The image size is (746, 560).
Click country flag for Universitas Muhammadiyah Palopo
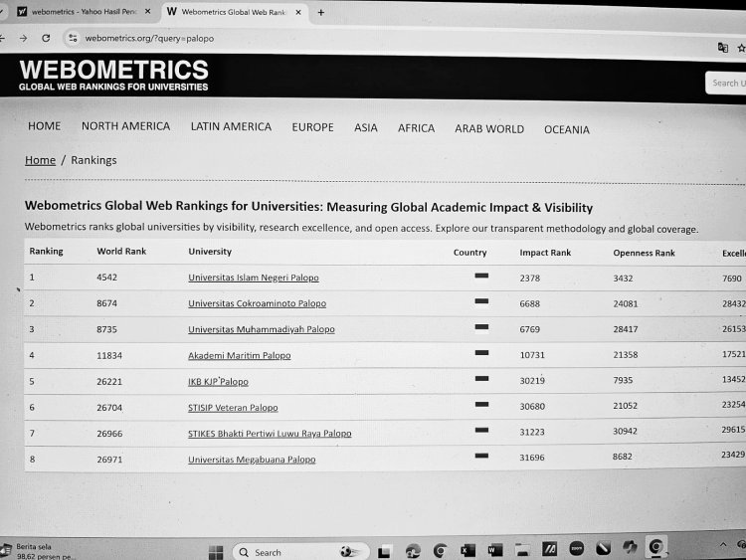pos(481,327)
